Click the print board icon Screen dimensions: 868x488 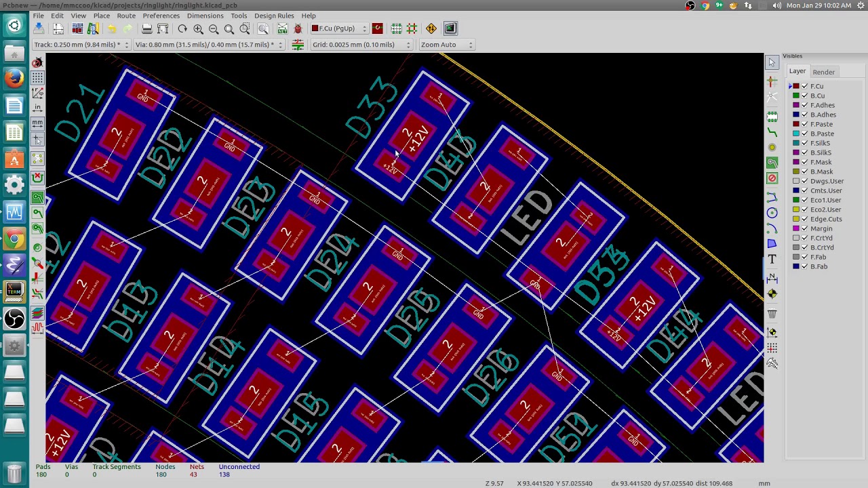pos(146,28)
